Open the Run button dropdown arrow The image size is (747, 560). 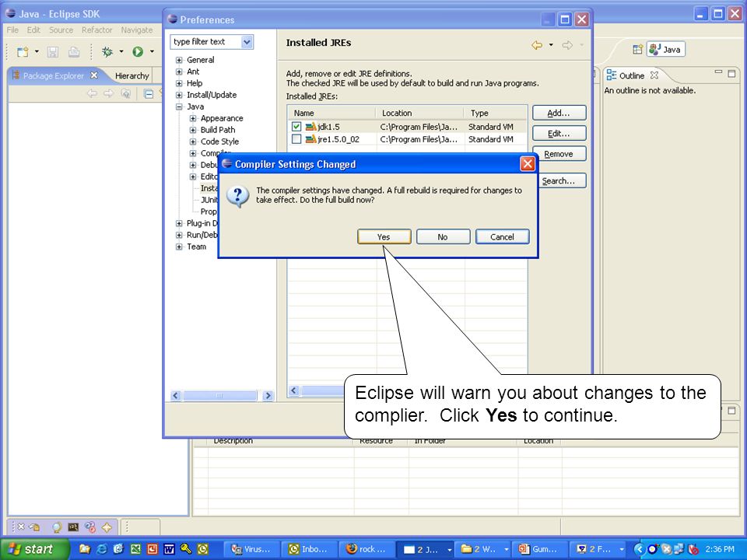[152, 51]
